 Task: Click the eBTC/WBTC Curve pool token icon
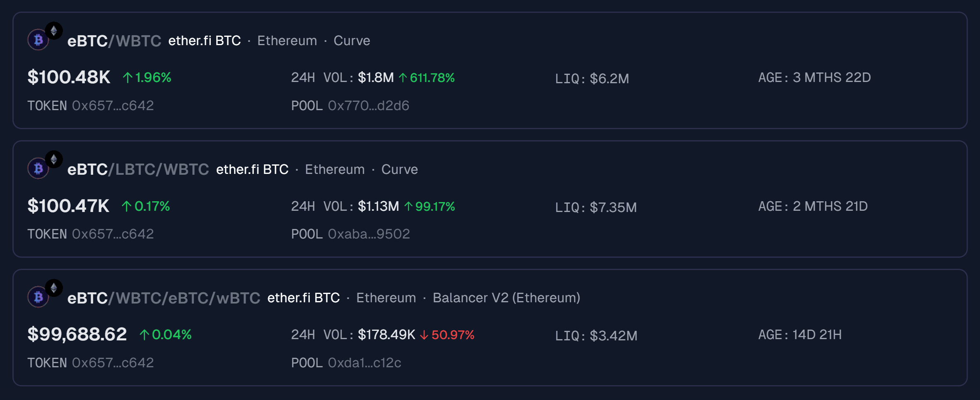click(38, 40)
